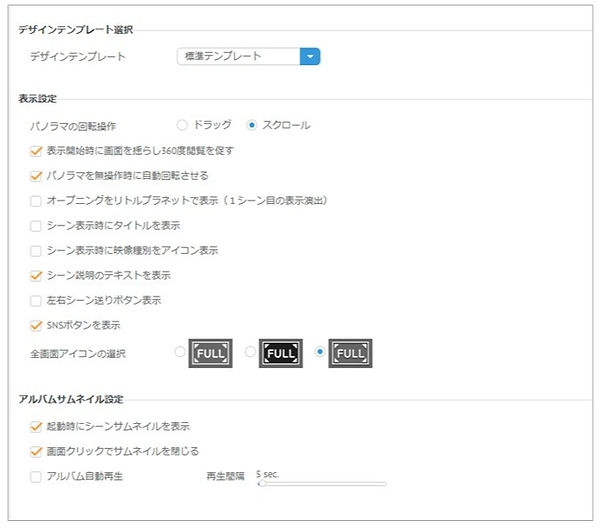Click the black-background FULL fullscreen icon
Viewport: 600px width, 529px height.
pyautogui.click(x=281, y=353)
